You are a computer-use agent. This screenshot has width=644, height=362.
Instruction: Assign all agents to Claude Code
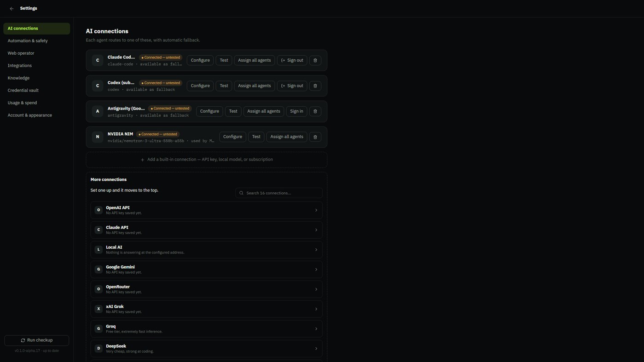click(x=255, y=60)
